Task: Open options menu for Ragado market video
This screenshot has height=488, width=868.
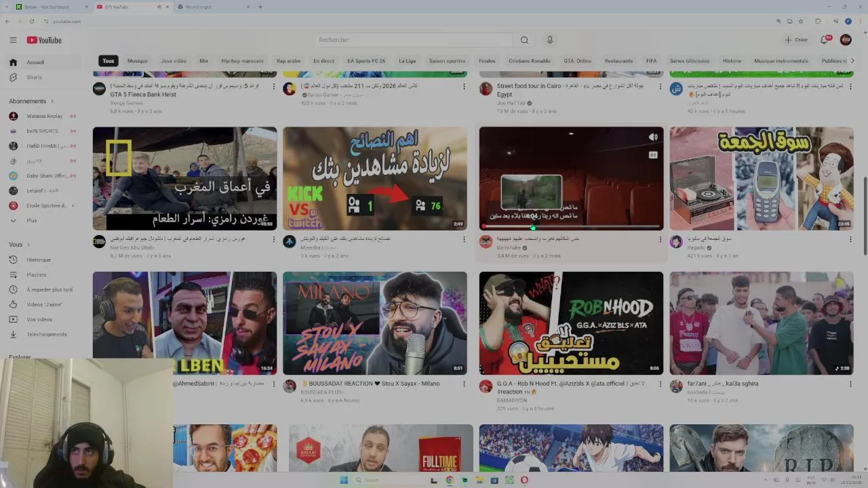Action: [850, 239]
